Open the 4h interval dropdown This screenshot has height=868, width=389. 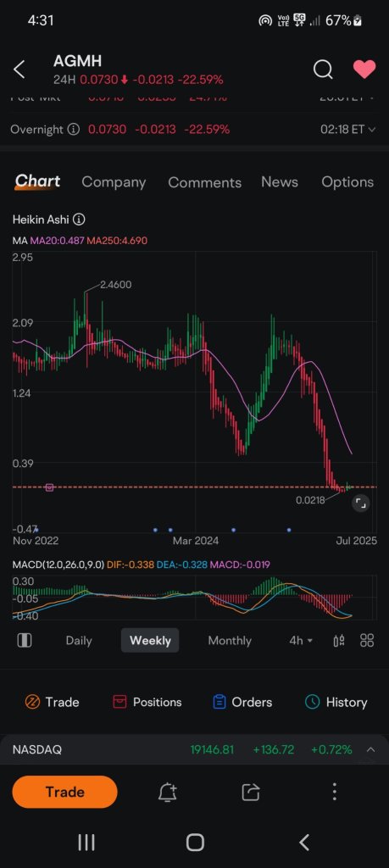point(301,641)
